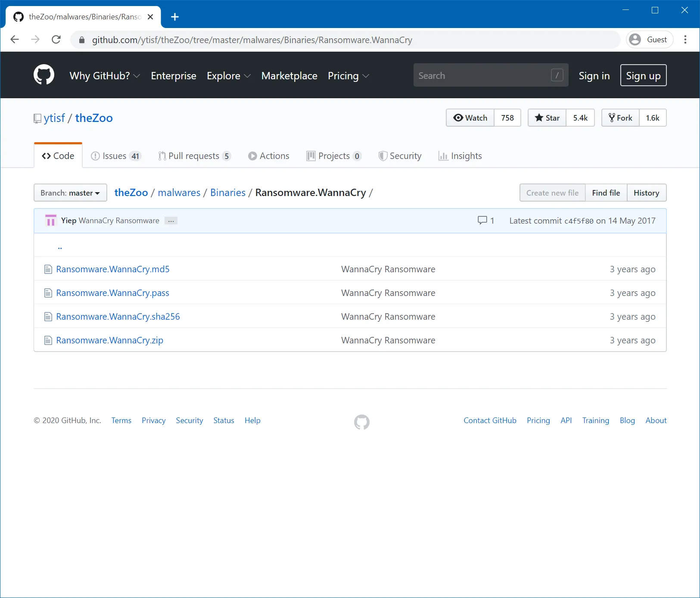This screenshot has height=598, width=700.
Task: Expand the Explore menu
Action: pos(228,76)
